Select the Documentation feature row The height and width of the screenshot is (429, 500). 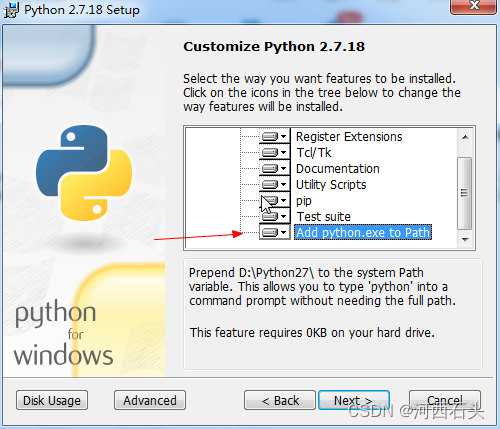click(x=338, y=169)
